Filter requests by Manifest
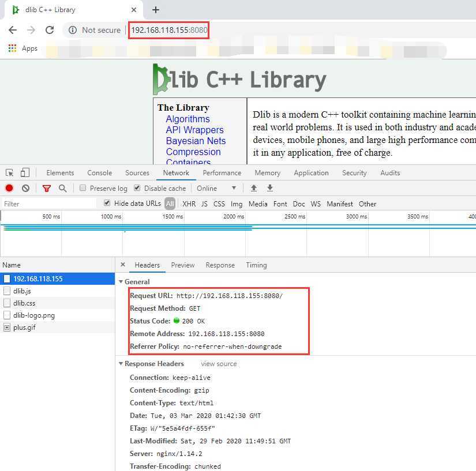The height and width of the screenshot is (471, 476). [x=340, y=204]
